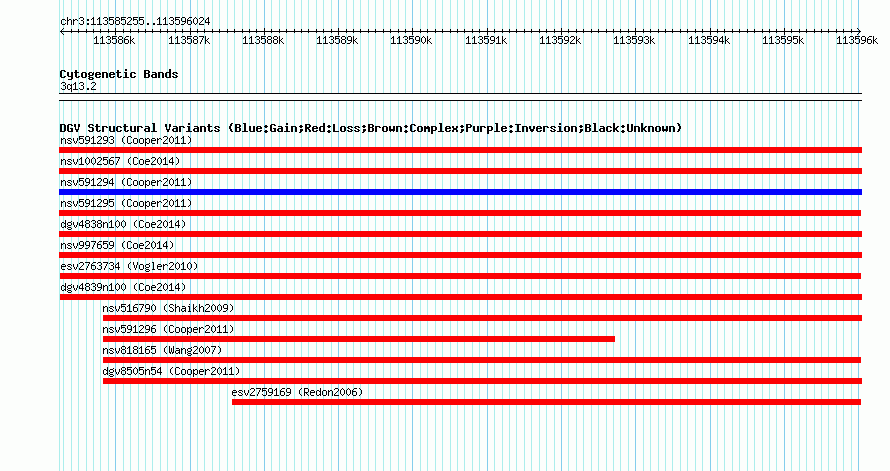Select the nsv997659 red loss bar

click(460, 255)
